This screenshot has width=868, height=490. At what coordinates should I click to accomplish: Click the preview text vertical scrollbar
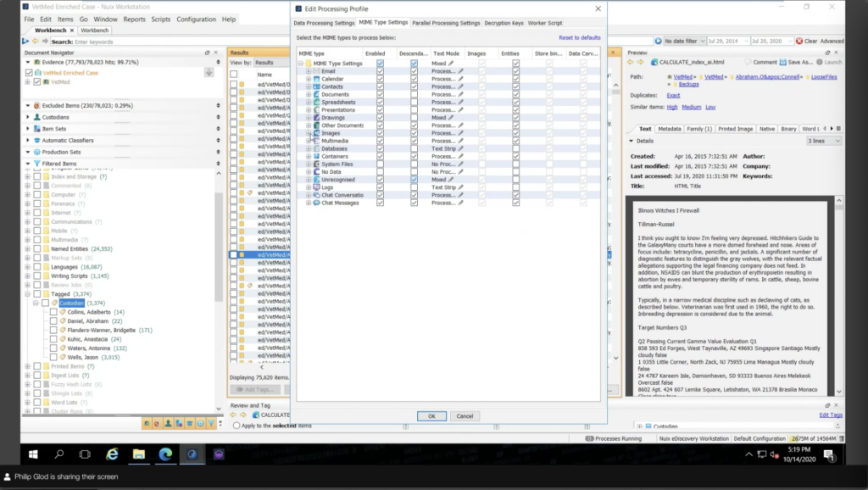pos(839,296)
